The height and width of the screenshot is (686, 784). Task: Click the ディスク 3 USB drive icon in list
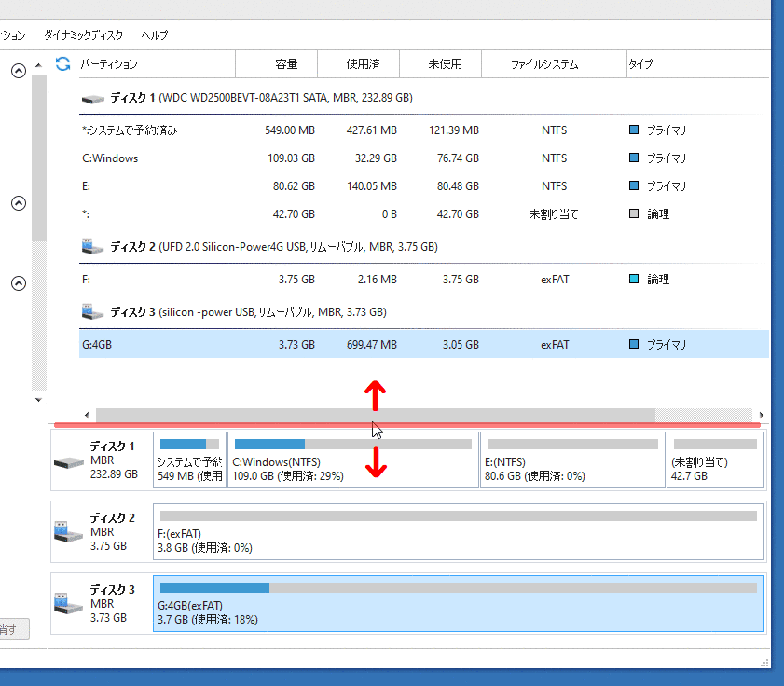pos(93,312)
